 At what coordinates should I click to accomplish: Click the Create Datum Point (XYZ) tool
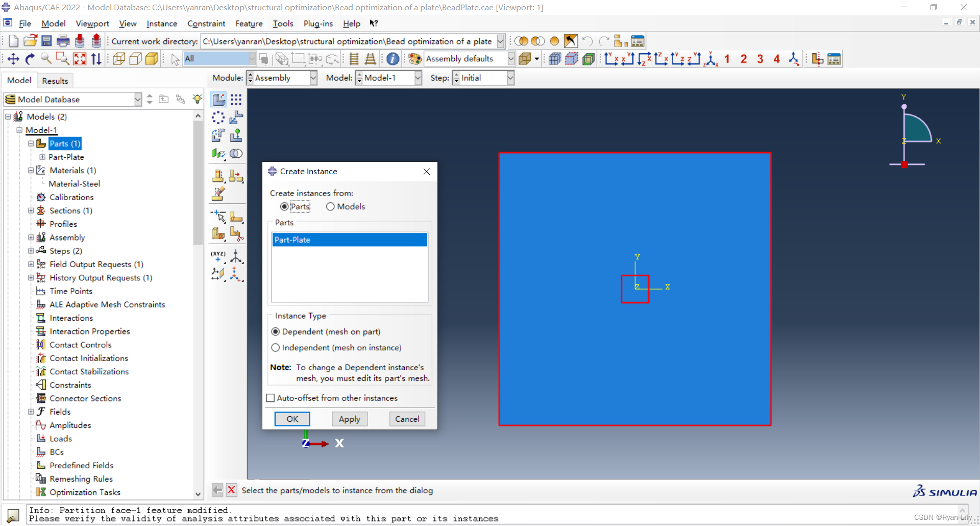(x=218, y=256)
